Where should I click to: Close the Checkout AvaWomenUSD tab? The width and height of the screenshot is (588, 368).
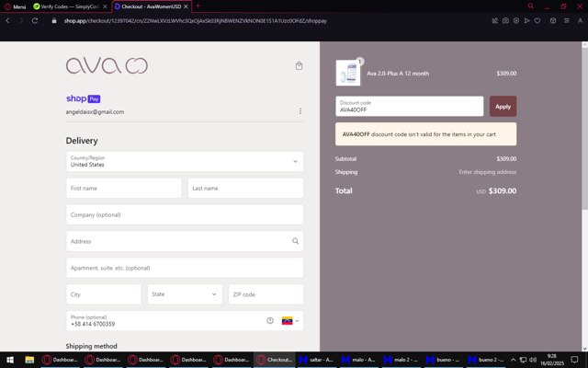(186, 6)
